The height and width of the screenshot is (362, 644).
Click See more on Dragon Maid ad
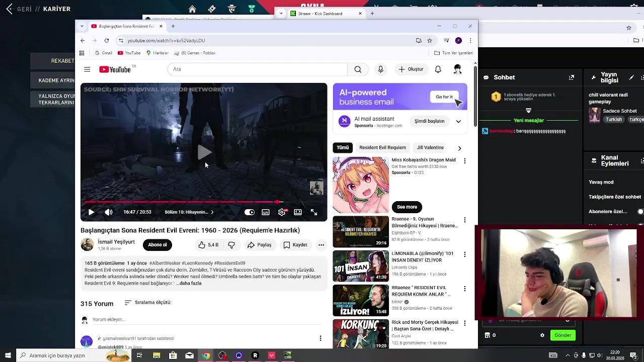pyautogui.click(x=407, y=207)
